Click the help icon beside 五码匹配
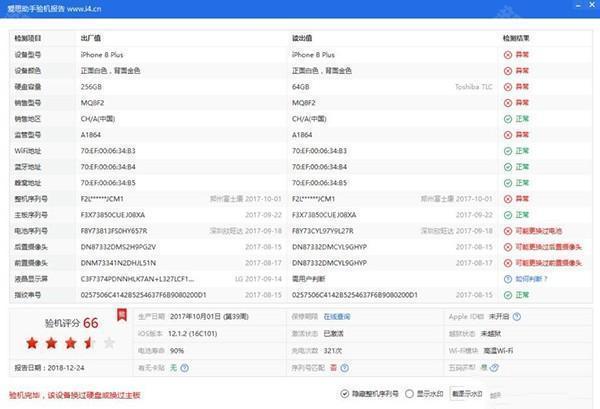This screenshot has width=600, height=409. [494, 368]
